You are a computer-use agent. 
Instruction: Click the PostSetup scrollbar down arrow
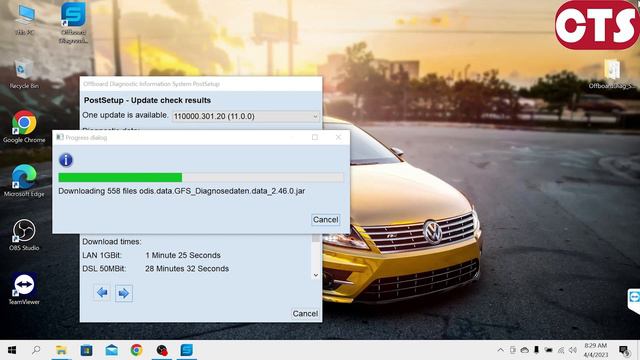tap(316, 275)
